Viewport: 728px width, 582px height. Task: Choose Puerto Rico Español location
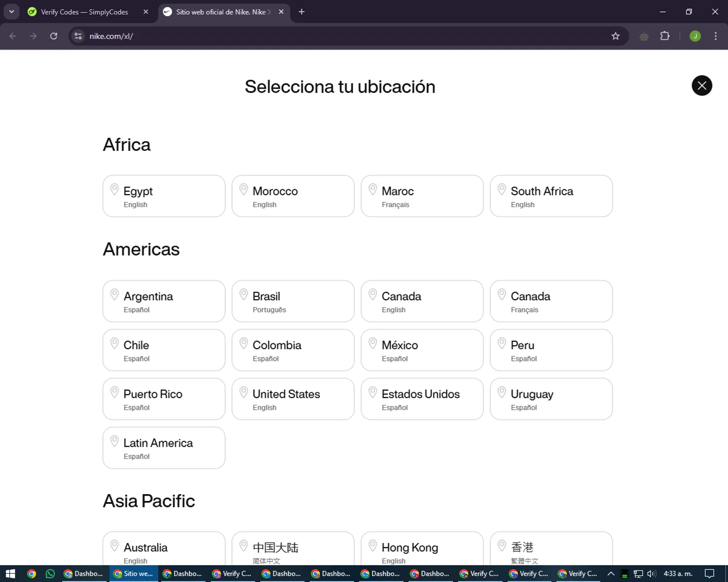point(164,399)
